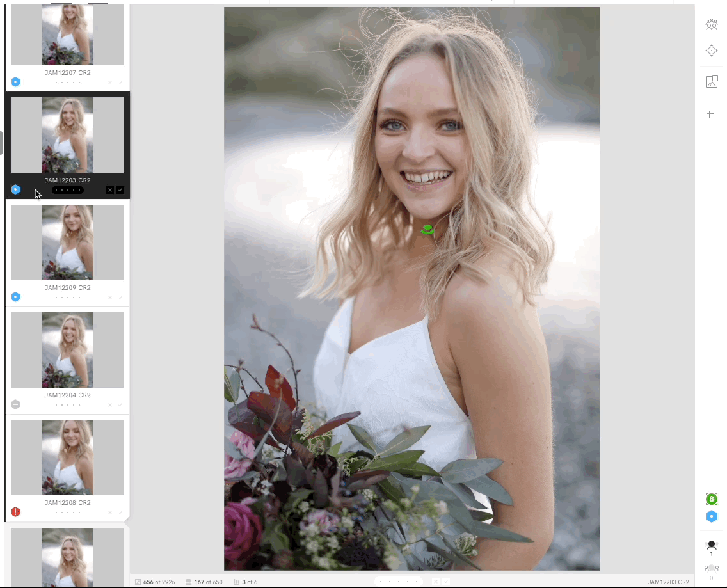This screenshot has width=727, height=588.
Task: Open the image info panel icon
Action: click(x=711, y=82)
